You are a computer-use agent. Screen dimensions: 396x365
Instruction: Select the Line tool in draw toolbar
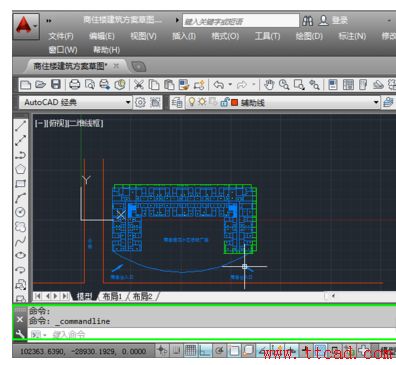click(x=21, y=126)
